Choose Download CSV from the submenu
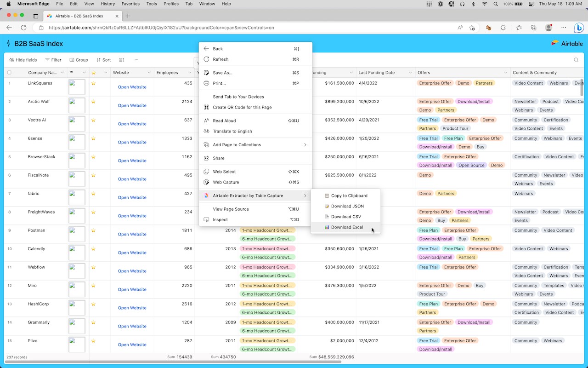The width and height of the screenshot is (588, 368). tap(346, 217)
